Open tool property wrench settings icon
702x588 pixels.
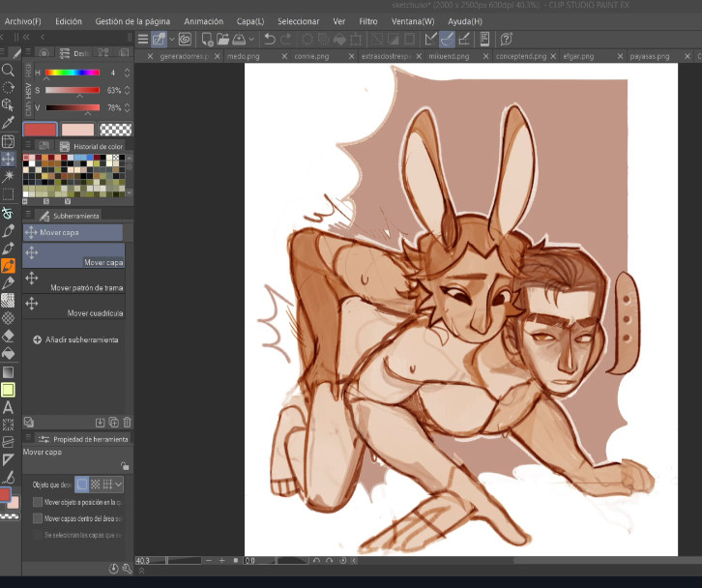click(x=127, y=569)
